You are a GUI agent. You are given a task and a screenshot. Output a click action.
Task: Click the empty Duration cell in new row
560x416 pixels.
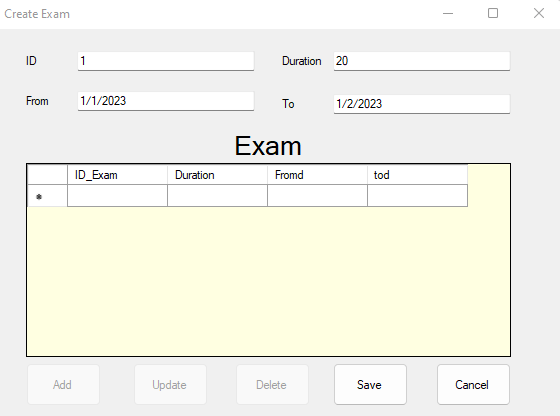218,196
